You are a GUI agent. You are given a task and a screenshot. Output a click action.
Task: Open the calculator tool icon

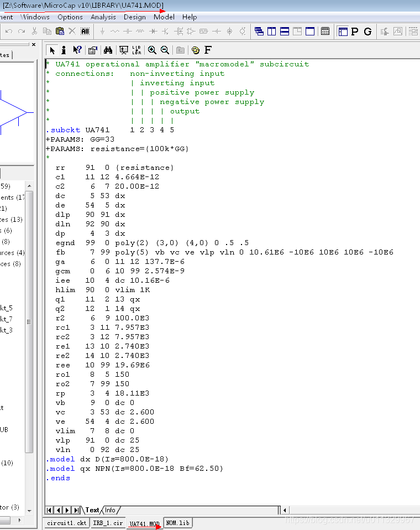(325, 32)
